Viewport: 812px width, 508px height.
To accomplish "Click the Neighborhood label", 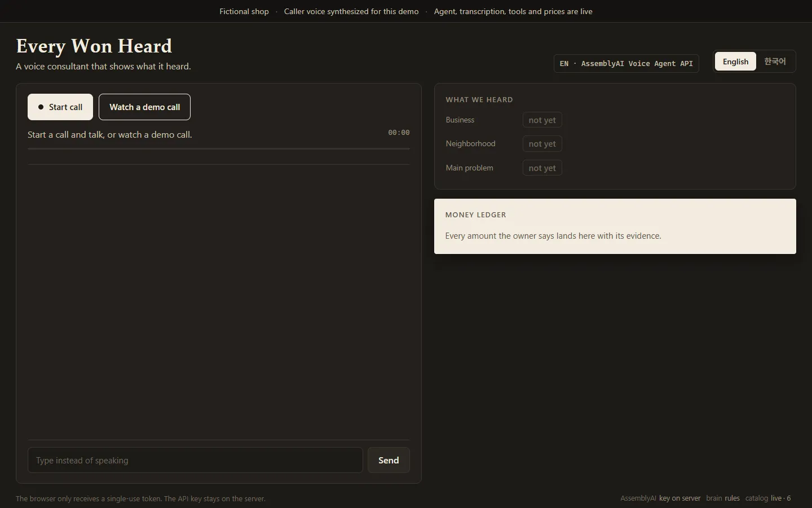I will 470,143.
